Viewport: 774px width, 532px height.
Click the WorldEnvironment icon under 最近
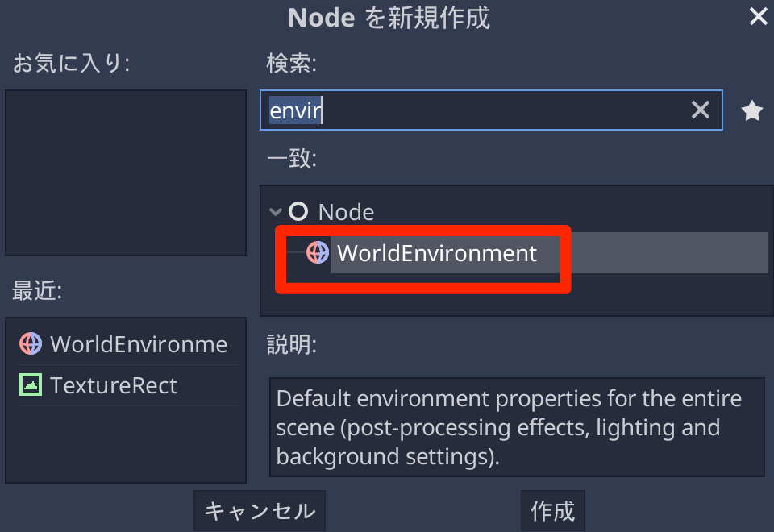coord(30,344)
